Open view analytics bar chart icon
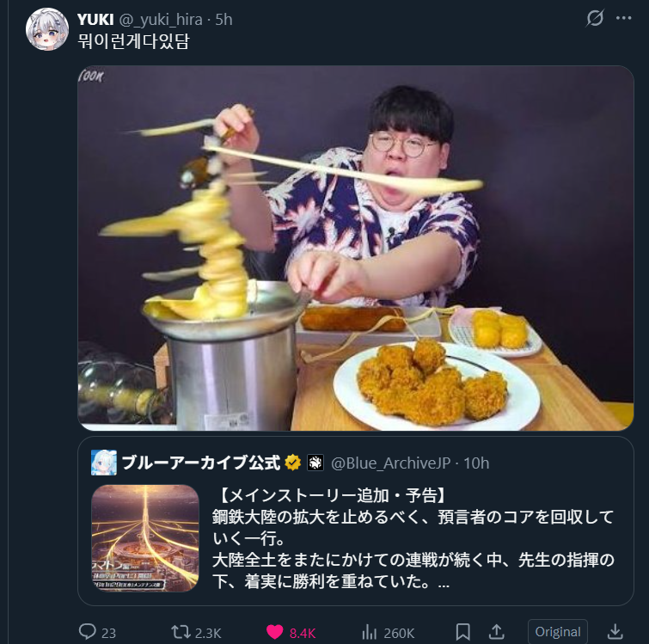The image size is (649, 644). pos(370,632)
